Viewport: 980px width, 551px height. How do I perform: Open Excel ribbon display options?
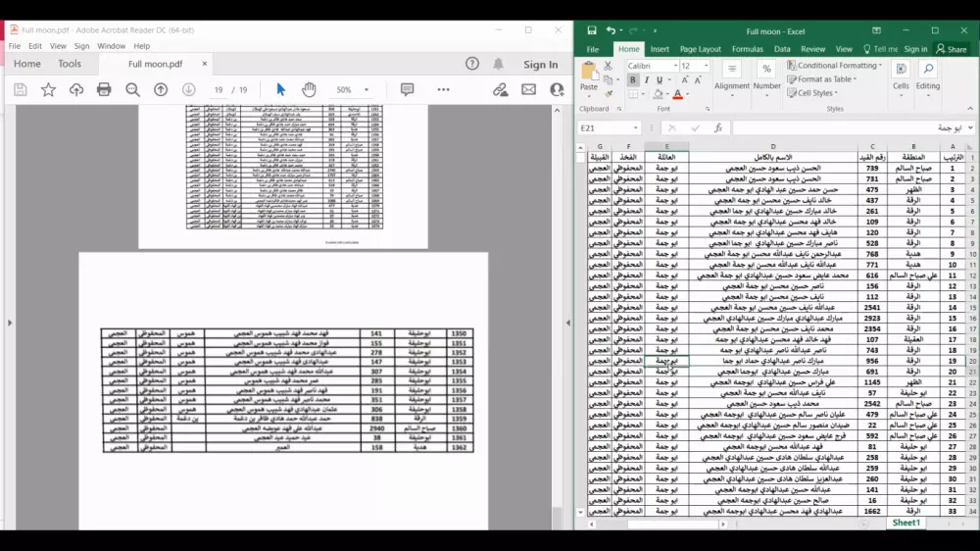click(x=876, y=30)
